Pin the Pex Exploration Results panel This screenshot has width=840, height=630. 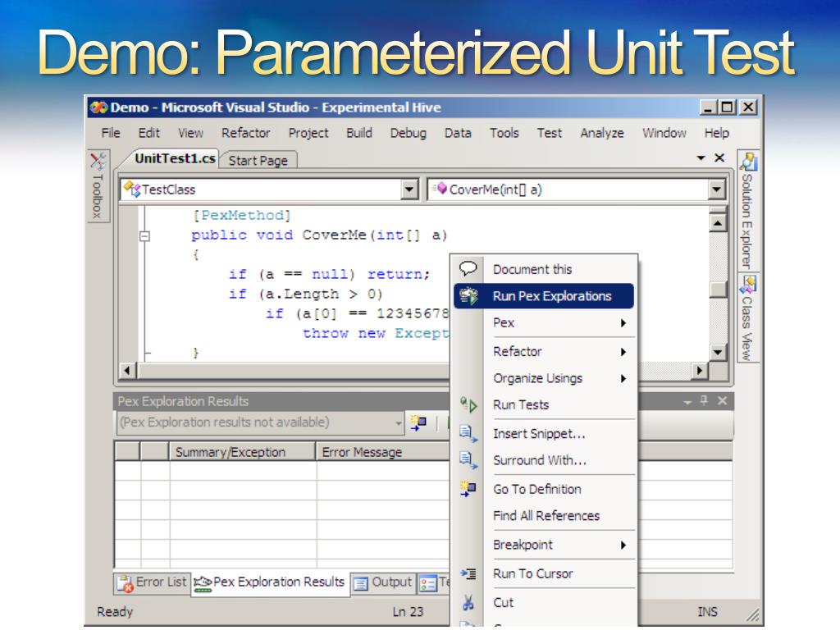click(x=704, y=400)
